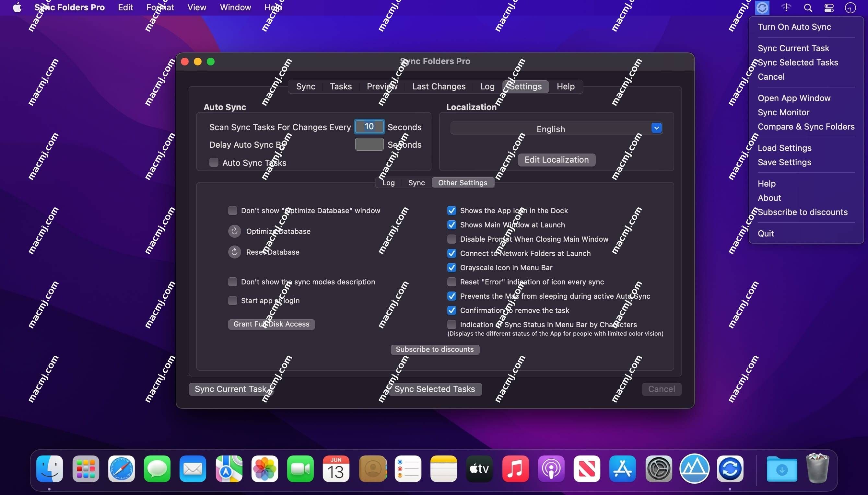Switch to the Last Changes tab
The width and height of the screenshot is (868, 495).
click(439, 87)
